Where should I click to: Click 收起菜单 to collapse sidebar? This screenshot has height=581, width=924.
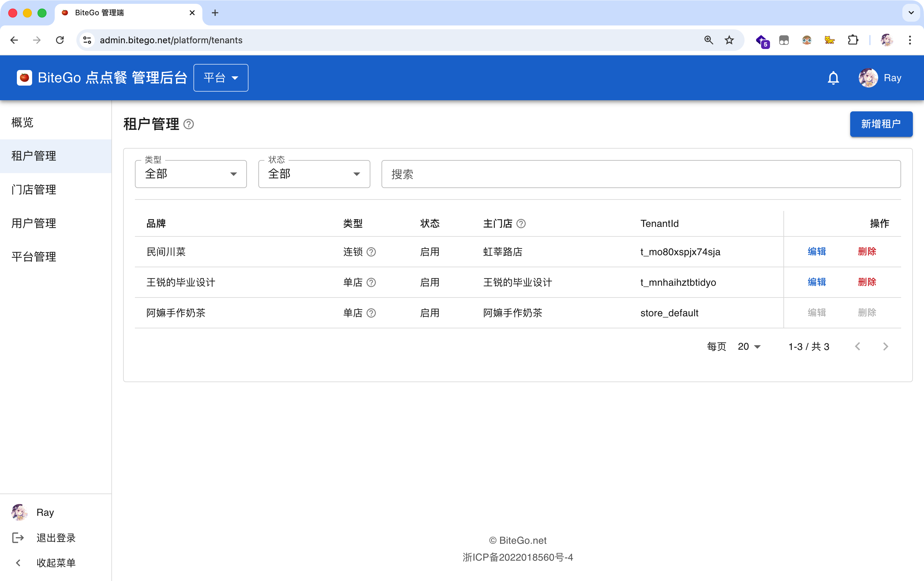[x=56, y=563]
